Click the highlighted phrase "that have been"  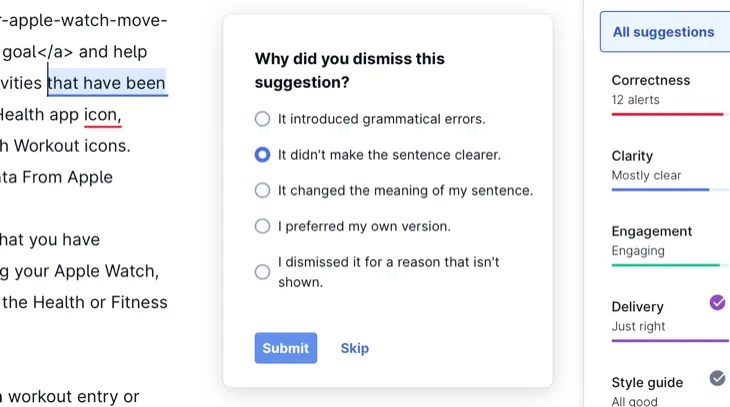click(107, 83)
